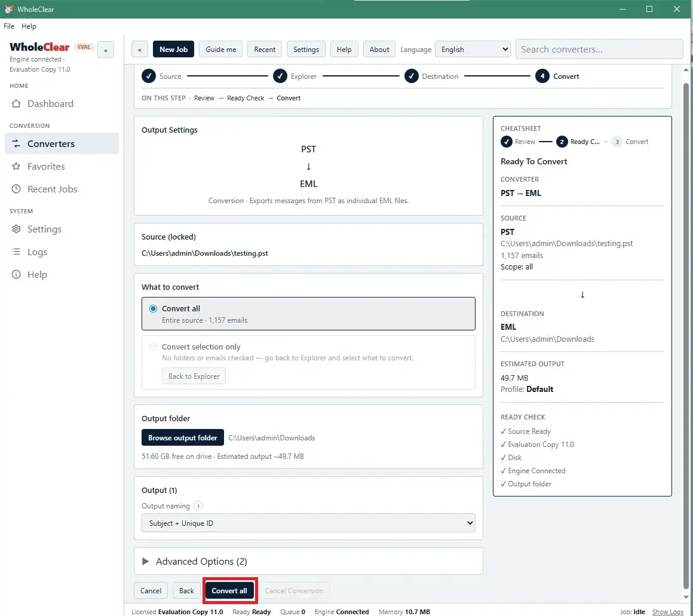Open the Language dropdown
693x616 pixels.
point(473,50)
